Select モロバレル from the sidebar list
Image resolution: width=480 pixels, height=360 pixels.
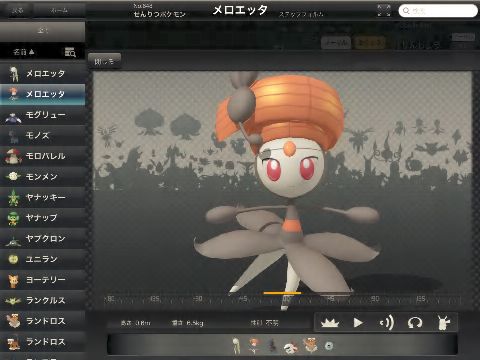[43, 156]
